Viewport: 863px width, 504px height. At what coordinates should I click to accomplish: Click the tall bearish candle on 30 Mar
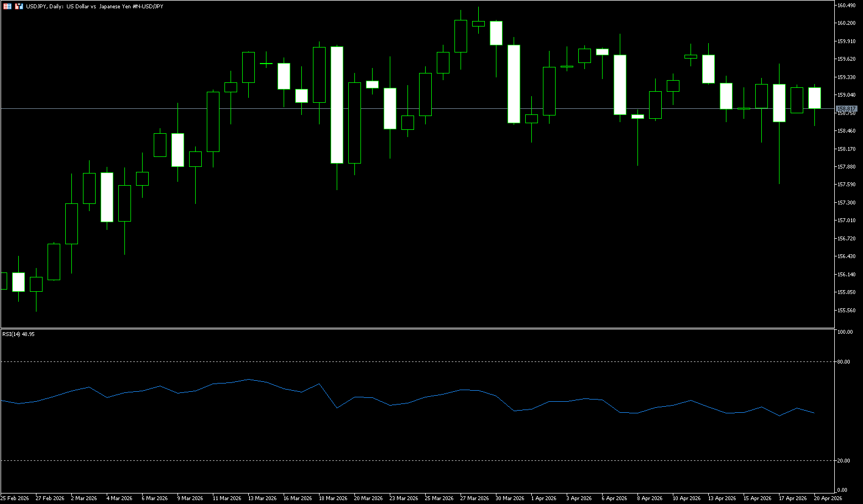[x=514, y=83]
